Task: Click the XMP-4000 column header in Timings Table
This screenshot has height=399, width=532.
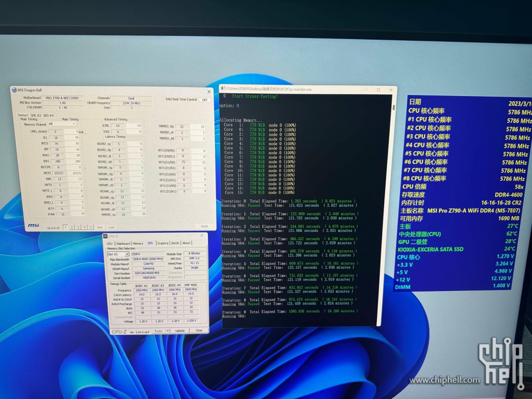Action: tap(191, 286)
